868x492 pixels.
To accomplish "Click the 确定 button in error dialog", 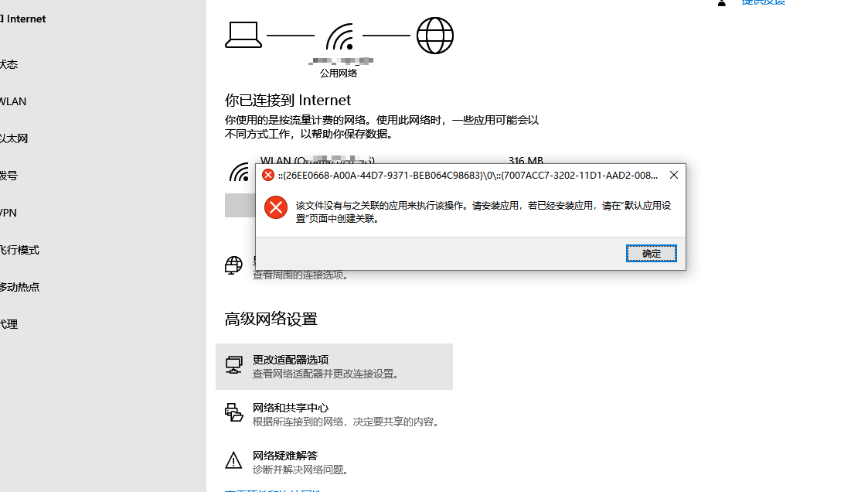I will click(x=651, y=253).
